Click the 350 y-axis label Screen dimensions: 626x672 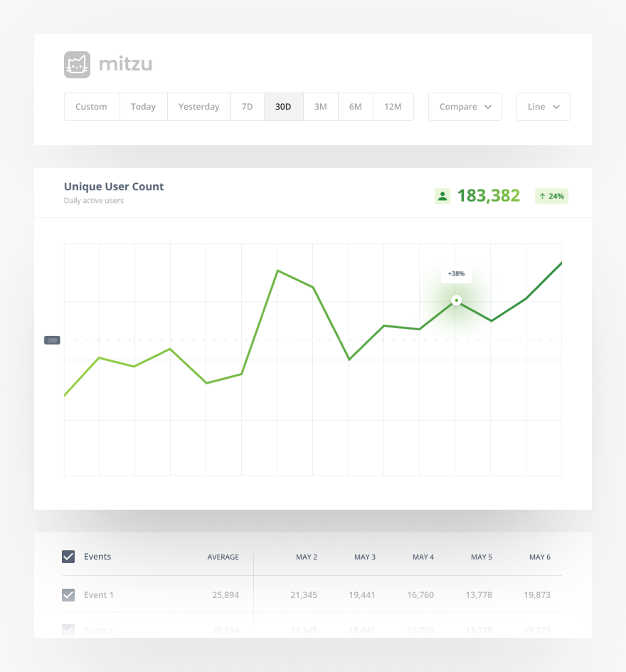click(x=51, y=340)
